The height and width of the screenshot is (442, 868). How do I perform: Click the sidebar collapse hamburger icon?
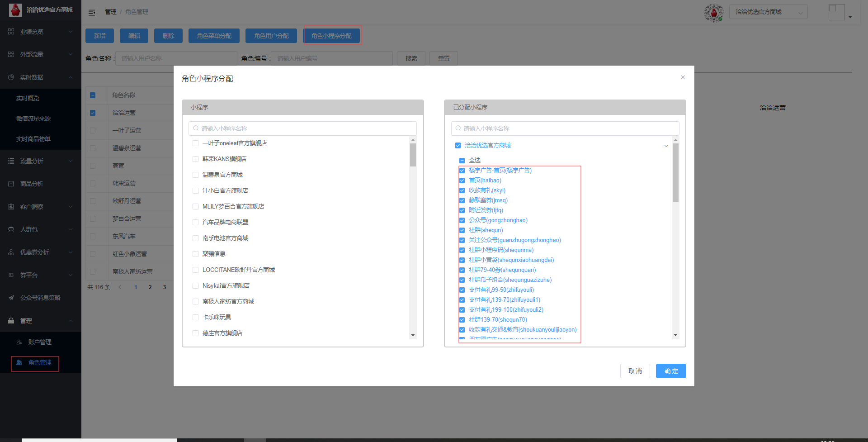click(92, 12)
